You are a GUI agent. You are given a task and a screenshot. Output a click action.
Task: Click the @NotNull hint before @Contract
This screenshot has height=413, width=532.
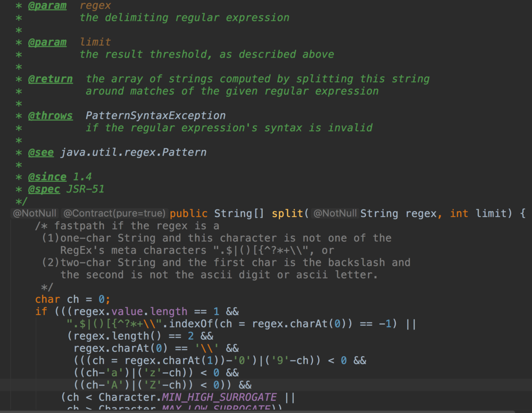point(35,214)
